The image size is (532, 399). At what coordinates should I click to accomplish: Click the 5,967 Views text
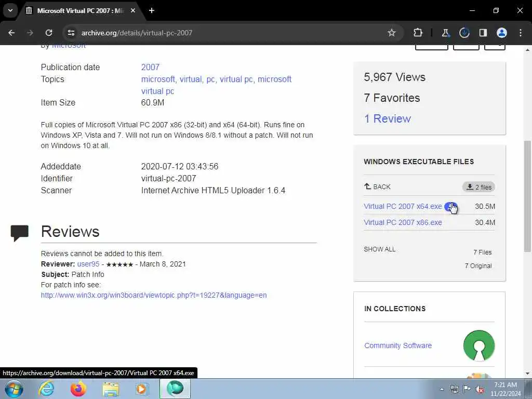click(x=395, y=77)
